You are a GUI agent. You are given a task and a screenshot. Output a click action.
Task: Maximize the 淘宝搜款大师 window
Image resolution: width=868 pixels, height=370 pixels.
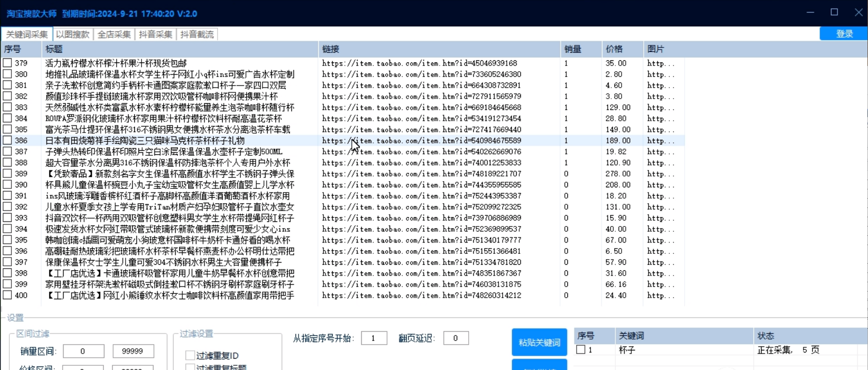[x=834, y=12]
